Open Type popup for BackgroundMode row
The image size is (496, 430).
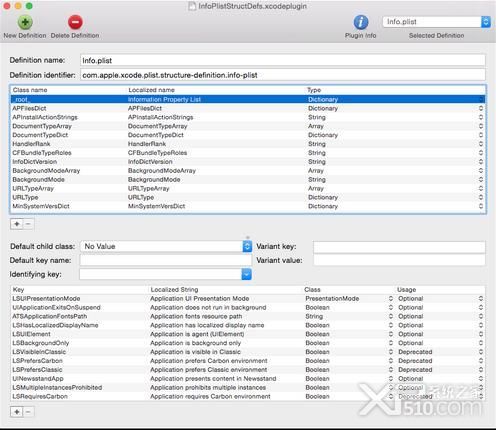[x=481, y=180]
